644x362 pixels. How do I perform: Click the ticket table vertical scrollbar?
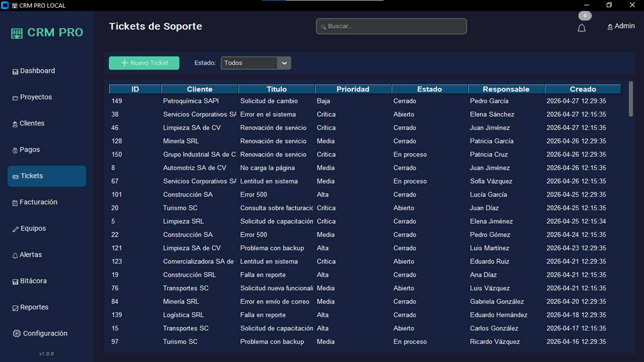pyautogui.click(x=631, y=99)
